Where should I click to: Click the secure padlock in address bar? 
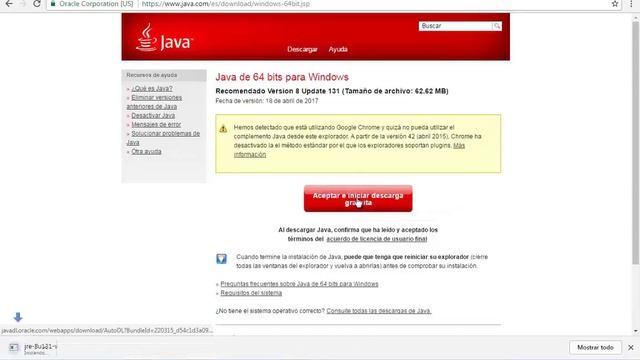point(53,4)
